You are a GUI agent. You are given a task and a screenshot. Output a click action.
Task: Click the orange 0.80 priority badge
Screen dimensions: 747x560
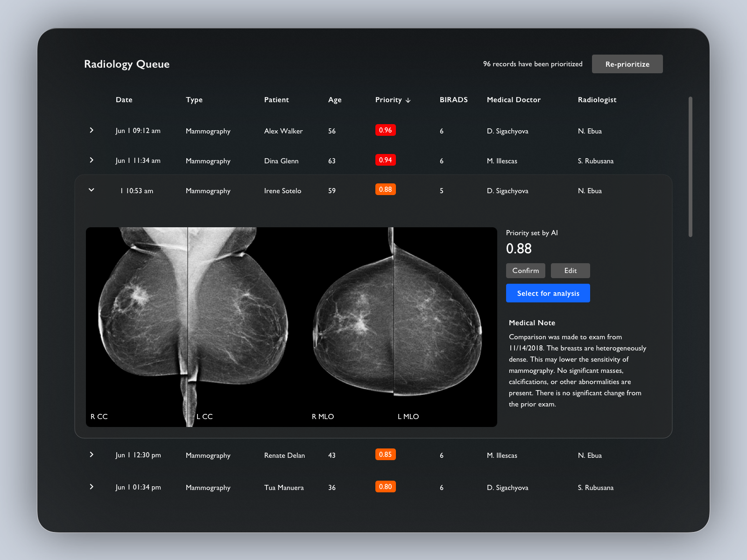tap(385, 487)
